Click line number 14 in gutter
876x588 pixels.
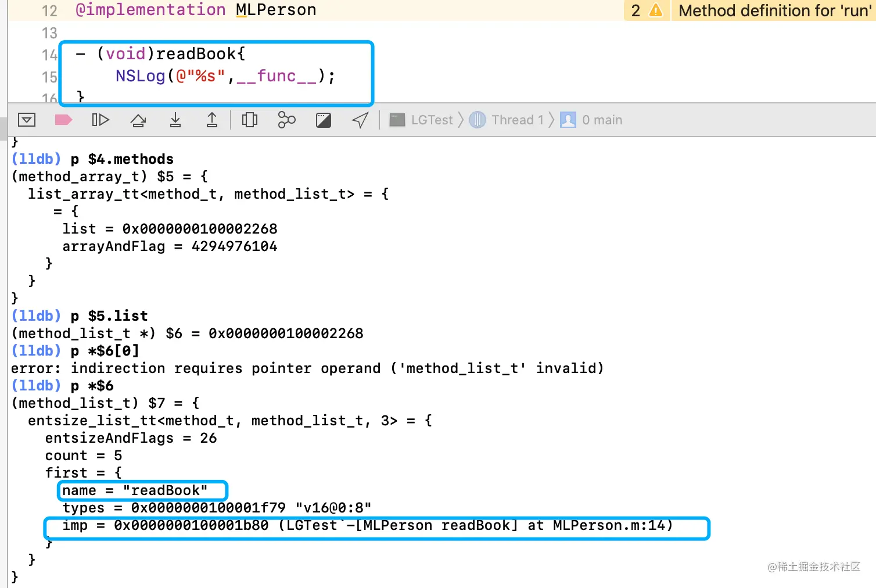pos(49,55)
